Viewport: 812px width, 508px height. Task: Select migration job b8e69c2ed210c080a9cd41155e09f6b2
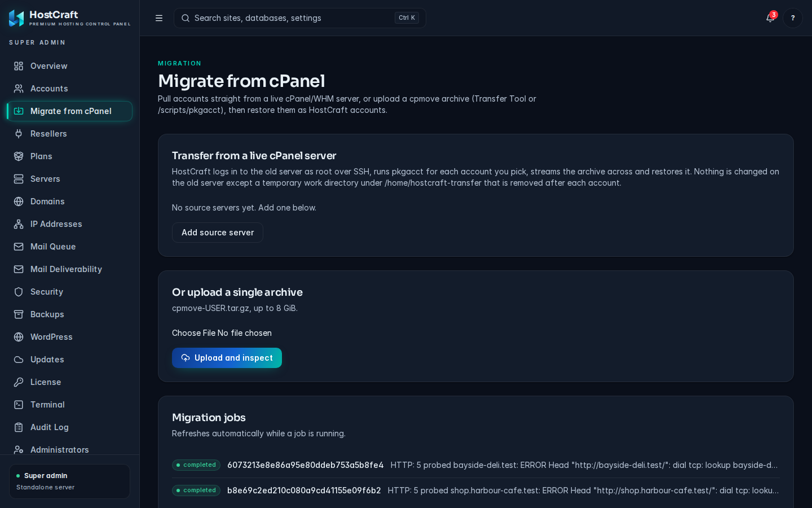[304, 491]
